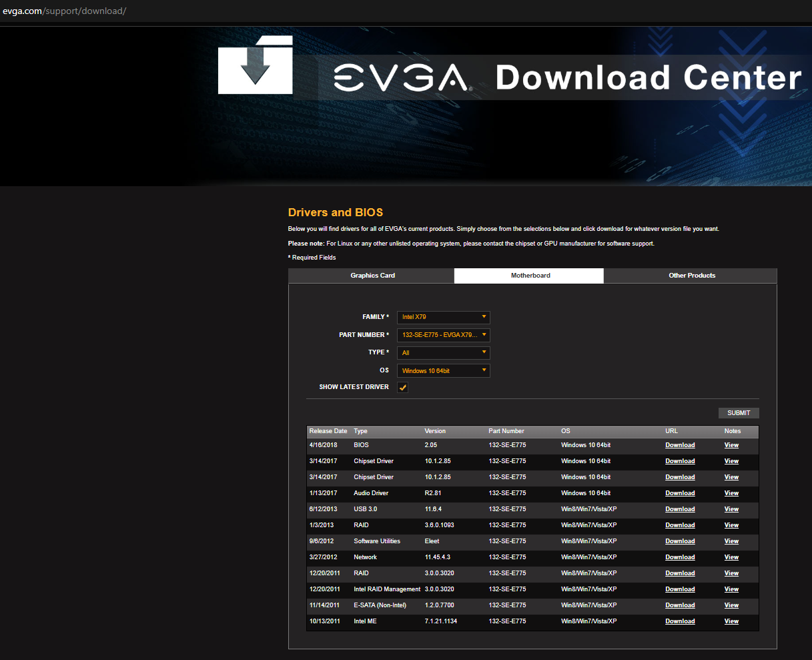Download the E-SATA (Non-Intel) driver

tap(680, 605)
